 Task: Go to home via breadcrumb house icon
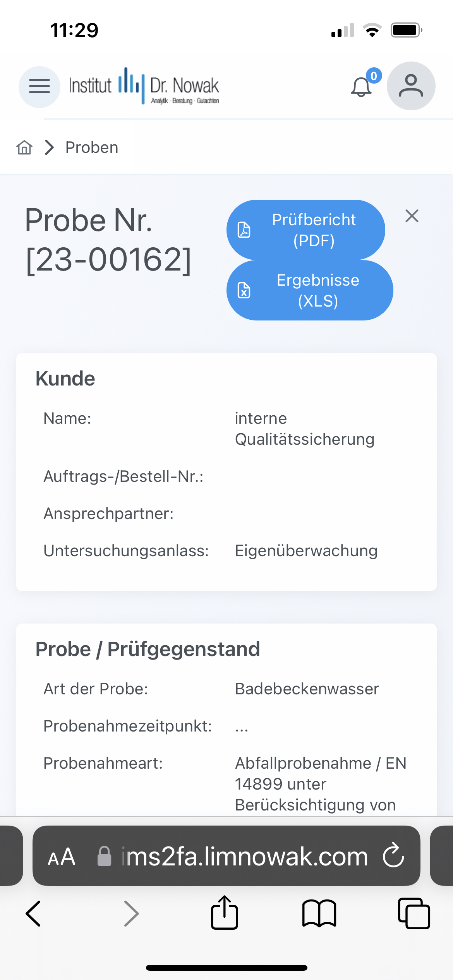[x=24, y=147]
